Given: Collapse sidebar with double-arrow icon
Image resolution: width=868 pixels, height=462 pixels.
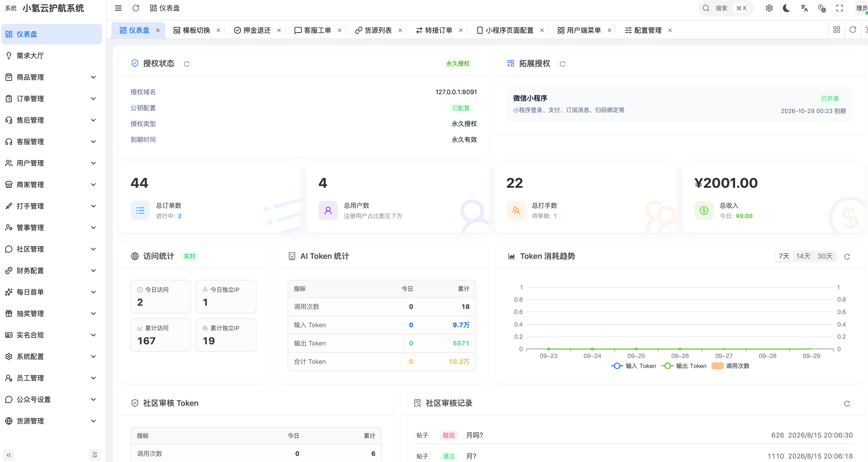Looking at the screenshot, I should (9, 455).
